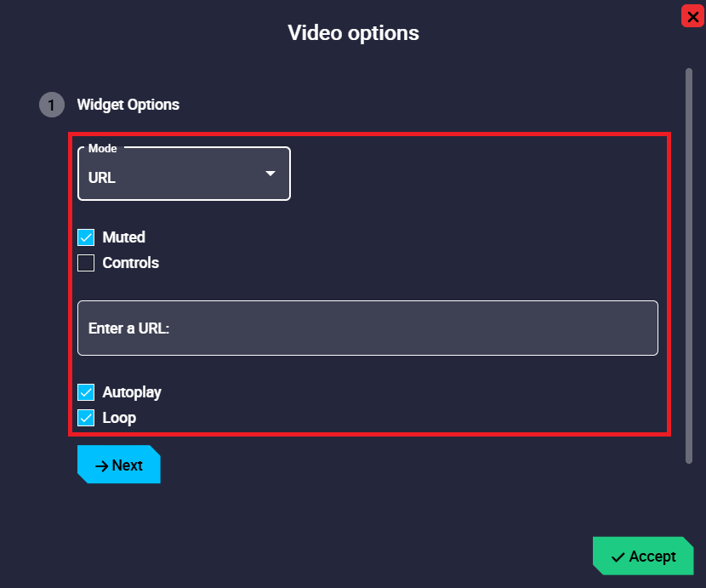
Task: Click the Video options title heading
Action: point(353,33)
